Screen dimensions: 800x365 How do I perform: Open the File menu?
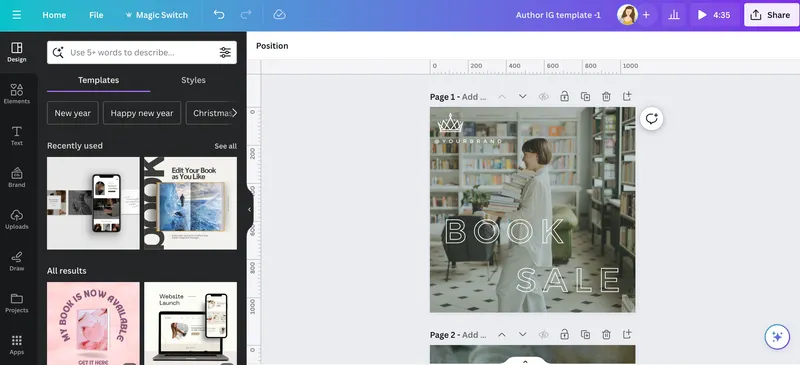click(x=96, y=15)
